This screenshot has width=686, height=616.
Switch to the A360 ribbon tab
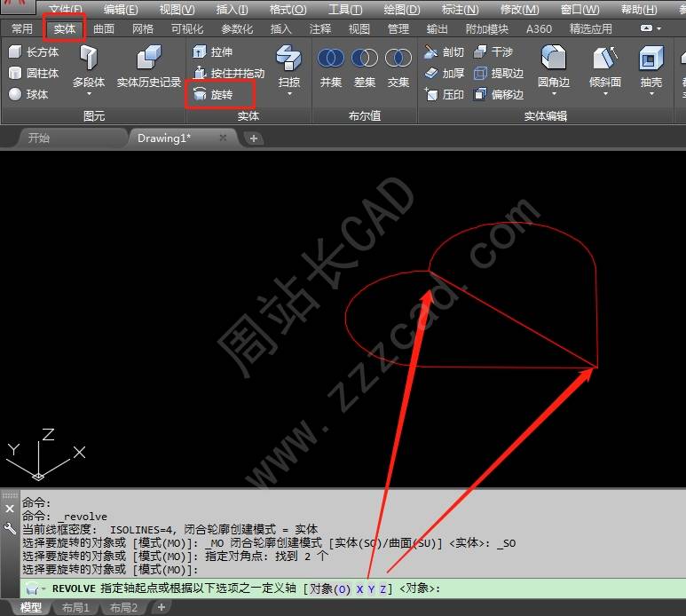[539, 29]
